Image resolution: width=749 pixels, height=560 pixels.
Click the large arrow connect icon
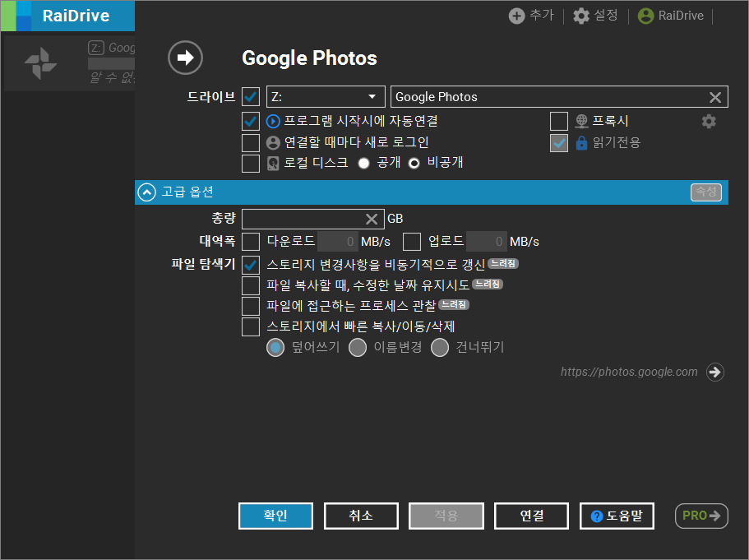coord(185,58)
